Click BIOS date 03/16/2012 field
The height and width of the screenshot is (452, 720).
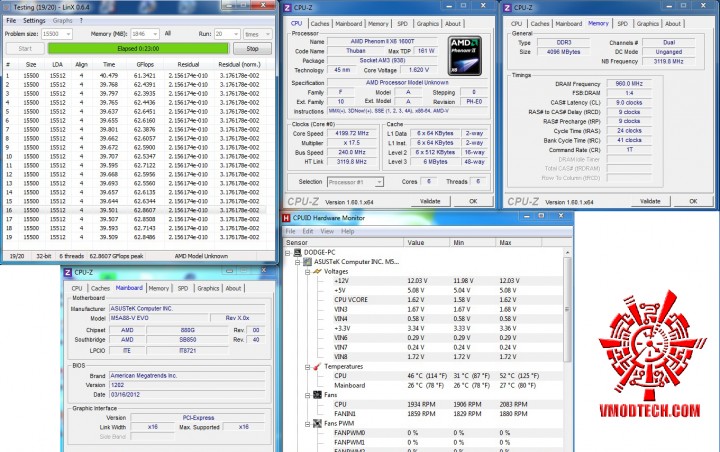tap(187, 395)
